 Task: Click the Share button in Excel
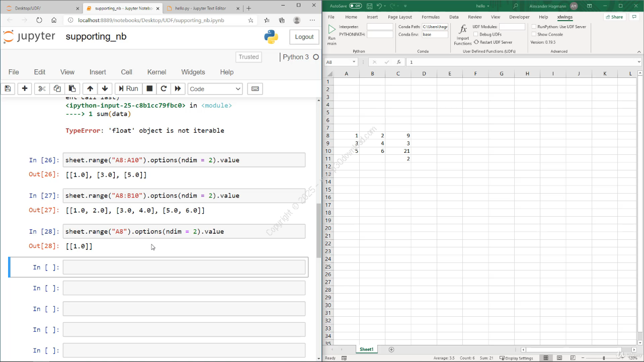[x=614, y=17]
